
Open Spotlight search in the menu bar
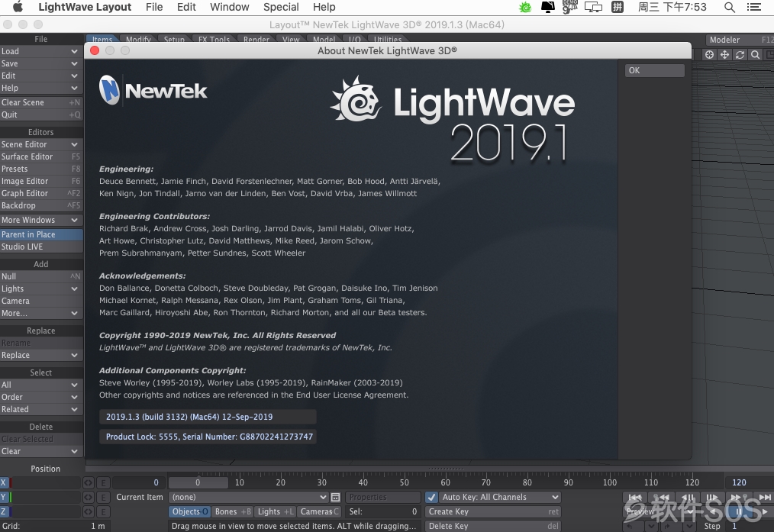point(730,7)
